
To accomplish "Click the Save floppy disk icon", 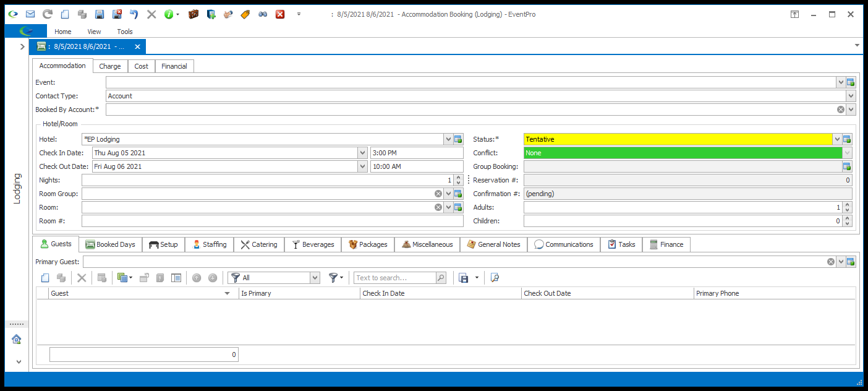I will tap(100, 14).
